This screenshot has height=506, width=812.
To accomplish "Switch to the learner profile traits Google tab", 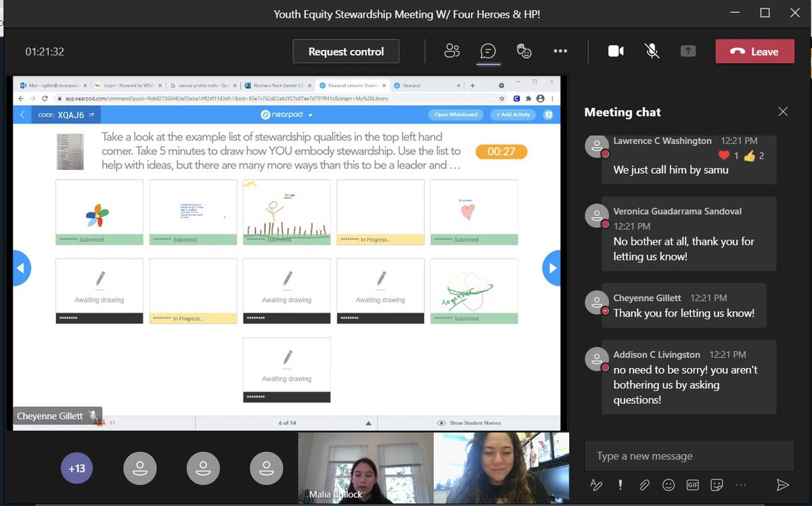I will [204, 86].
